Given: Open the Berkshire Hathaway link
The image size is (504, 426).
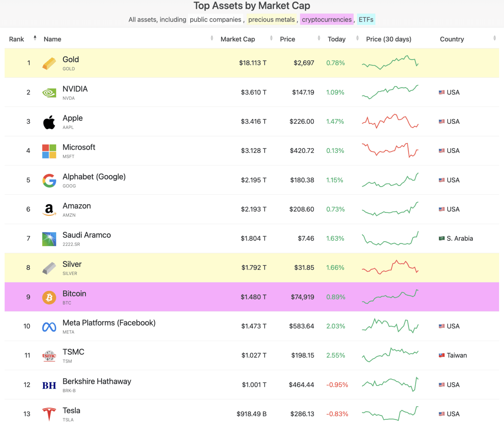Looking at the screenshot, I should (x=97, y=381).
